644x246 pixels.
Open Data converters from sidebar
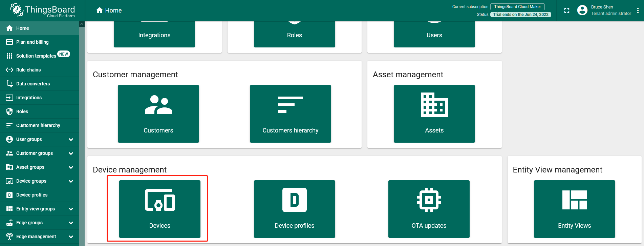[x=33, y=84]
